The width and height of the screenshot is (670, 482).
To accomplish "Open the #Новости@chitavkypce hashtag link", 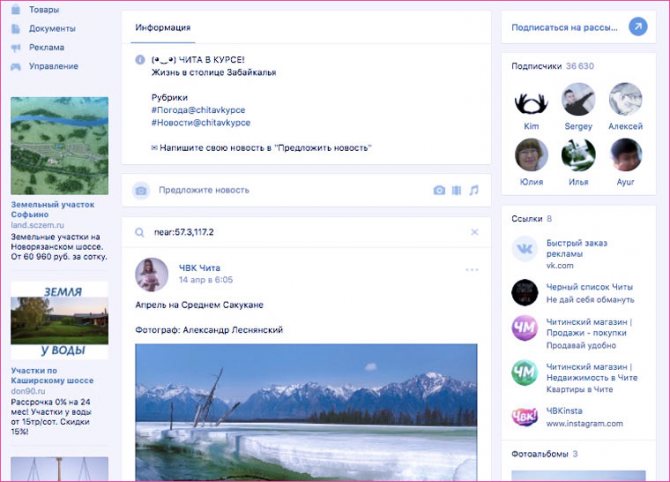I will (201, 123).
